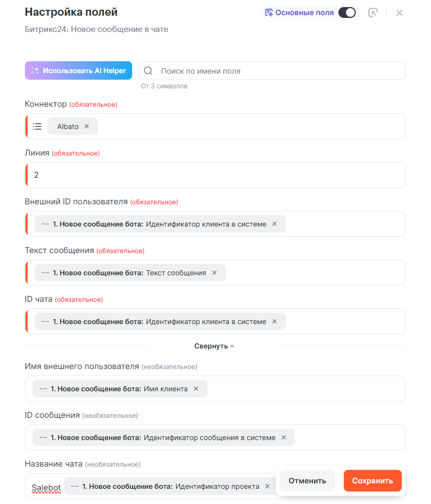Viewport: 431px width, 504px height.
Task: Toggle the Основные поля switch
Action: (x=347, y=12)
